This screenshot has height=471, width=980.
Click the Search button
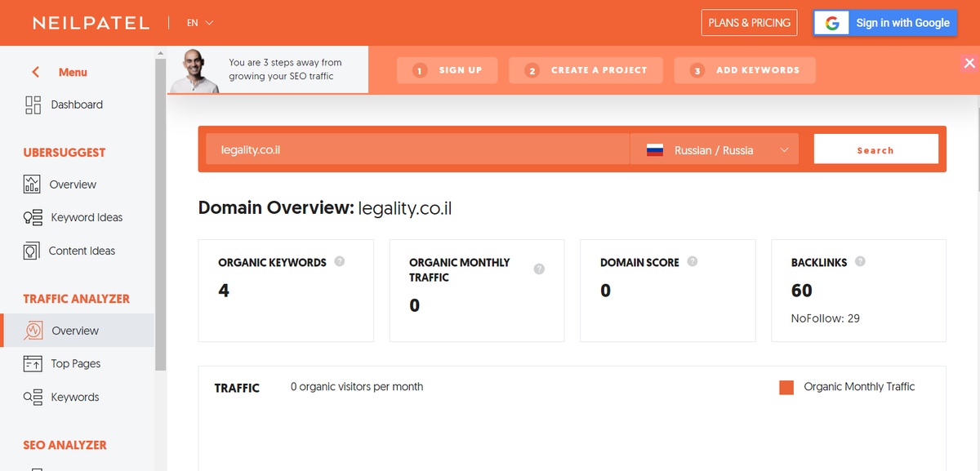coord(875,150)
